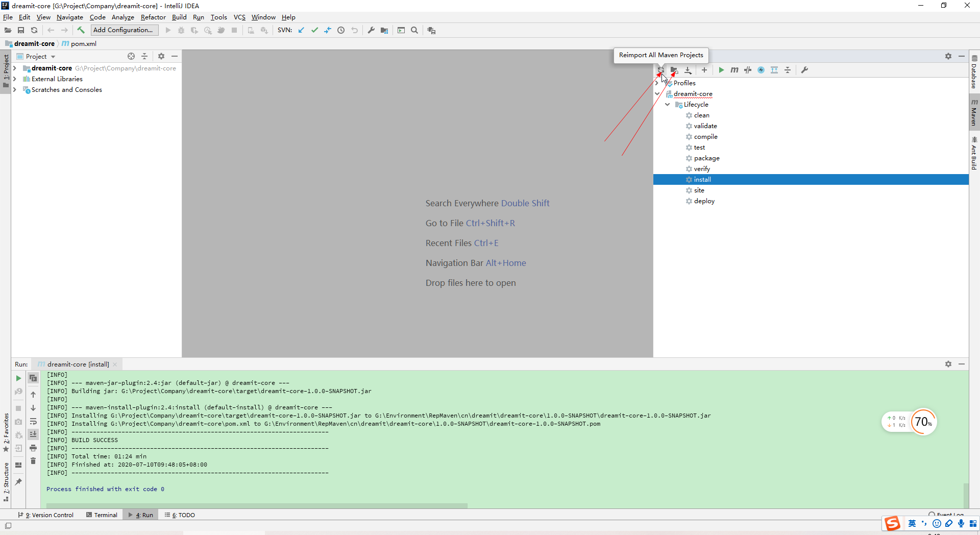Clear all console output trash icon
This screenshot has width=980, height=535.
coord(33,461)
